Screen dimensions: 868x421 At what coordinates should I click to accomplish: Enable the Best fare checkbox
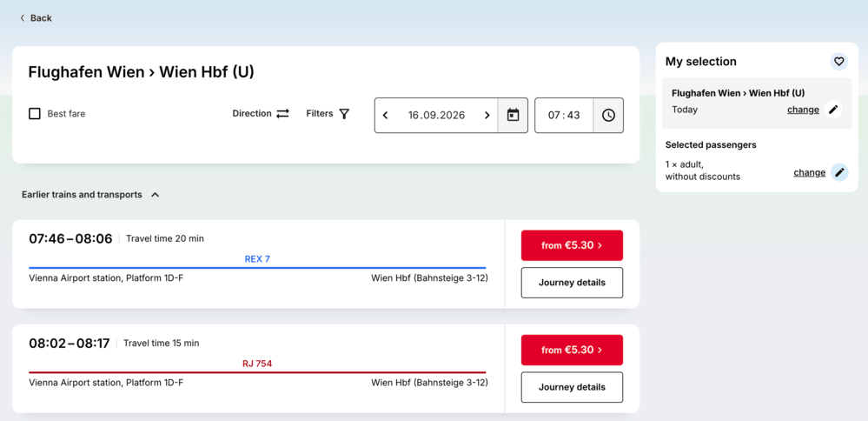click(x=35, y=114)
